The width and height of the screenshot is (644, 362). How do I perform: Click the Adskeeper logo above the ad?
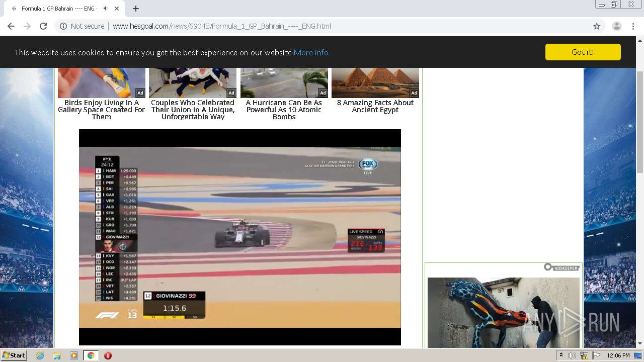pos(561,267)
